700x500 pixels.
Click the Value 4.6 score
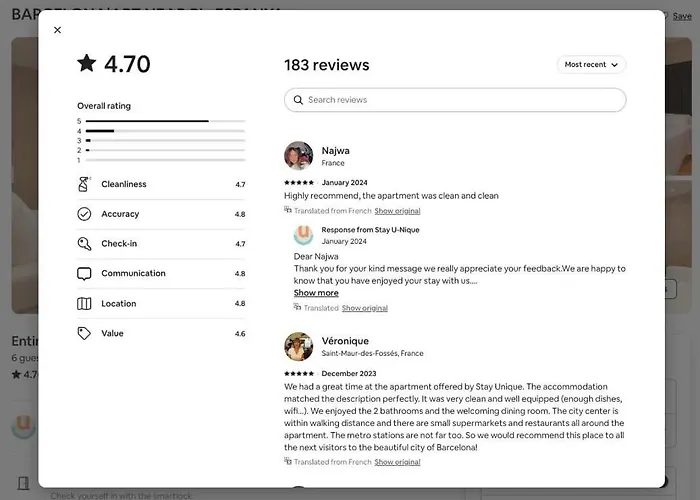(x=240, y=333)
